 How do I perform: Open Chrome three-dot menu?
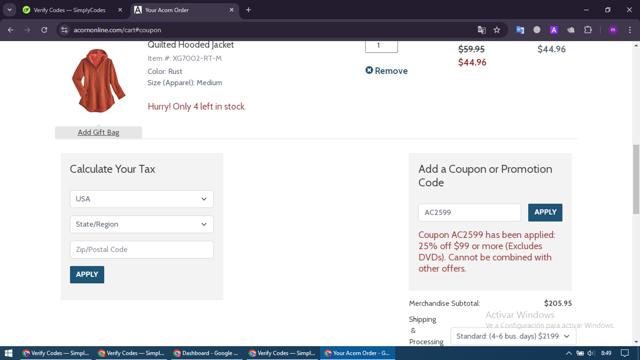[x=630, y=30]
